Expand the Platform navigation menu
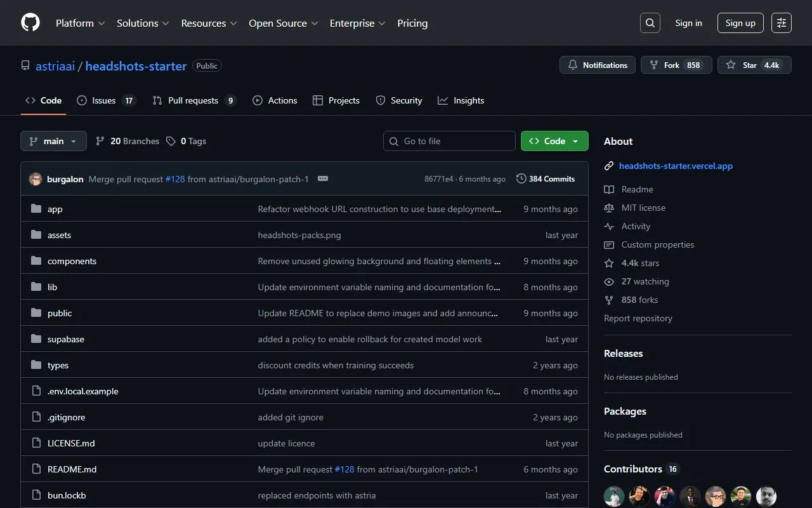Screen dimensions: 812x508 (x=80, y=23)
